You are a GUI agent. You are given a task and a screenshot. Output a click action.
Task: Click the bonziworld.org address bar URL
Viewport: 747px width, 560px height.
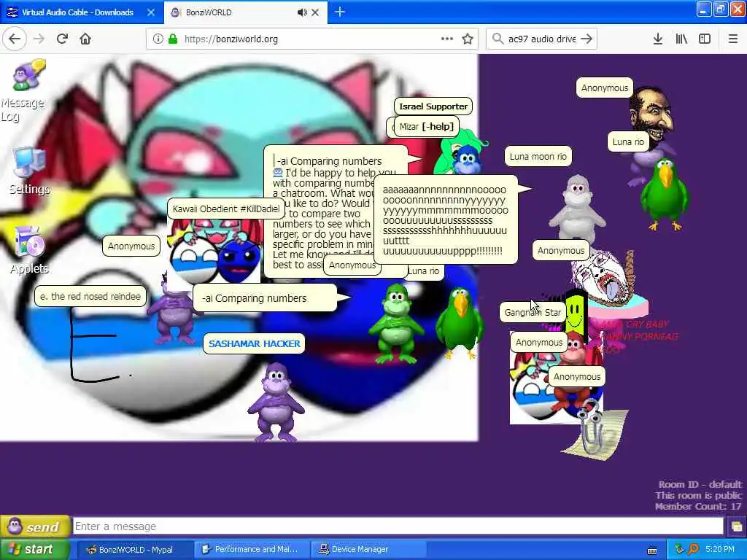pyautogui.click(x=231, y=39)
